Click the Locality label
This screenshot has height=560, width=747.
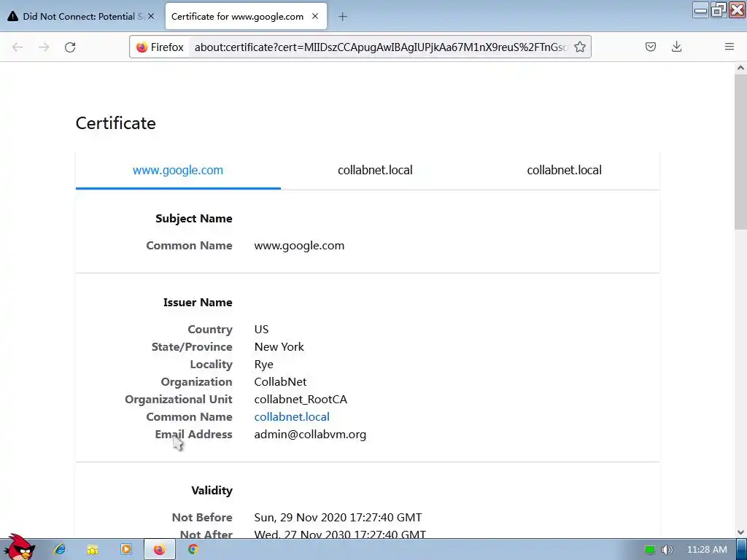(211, 365)
